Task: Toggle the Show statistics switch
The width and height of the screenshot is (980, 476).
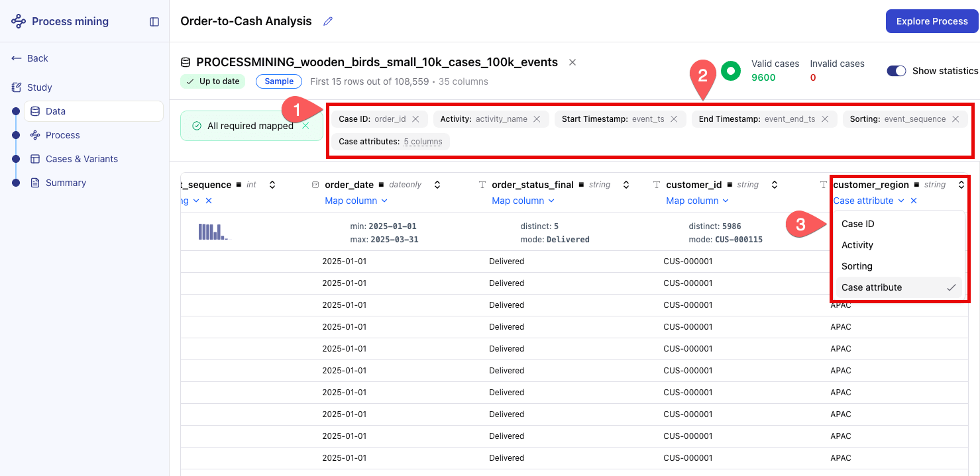Action: (x=896, y=71)
